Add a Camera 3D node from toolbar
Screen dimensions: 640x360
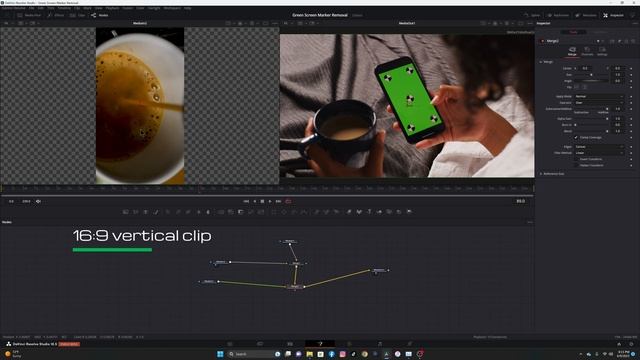(x=389, y=212)
